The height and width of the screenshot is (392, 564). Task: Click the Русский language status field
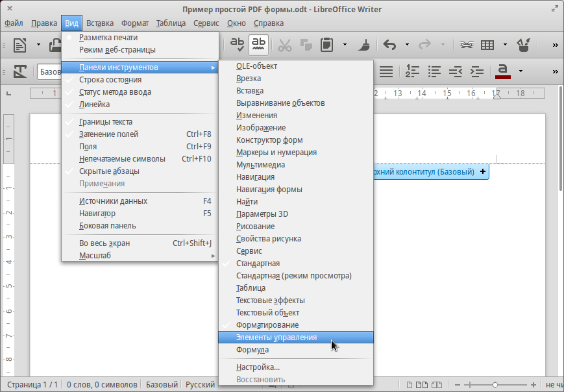(x=201, y=385)
